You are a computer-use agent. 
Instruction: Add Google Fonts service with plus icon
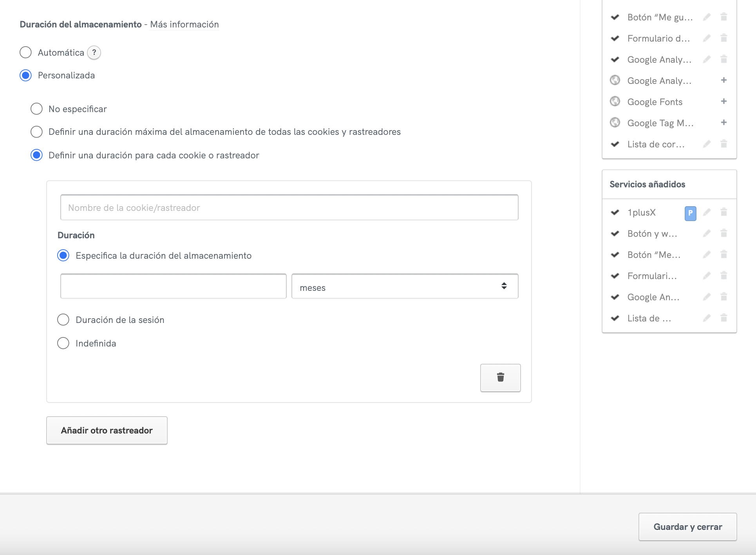coord(723,102)
